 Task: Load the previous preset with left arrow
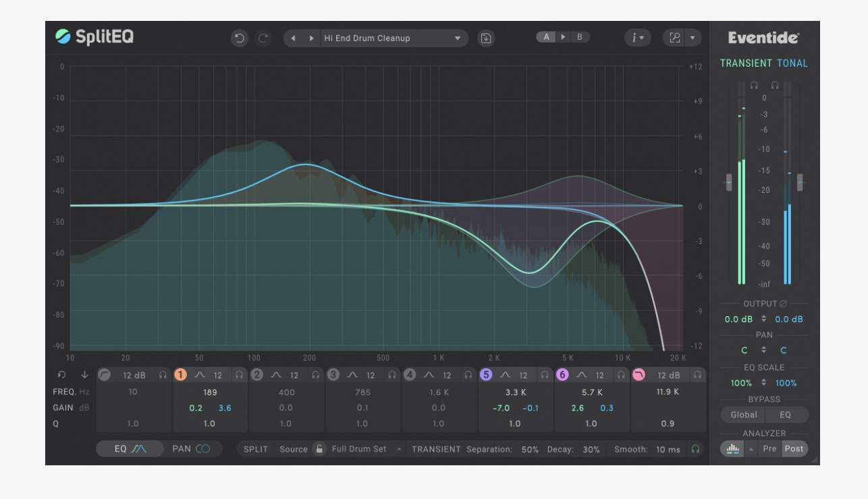[x=293, y=38]
